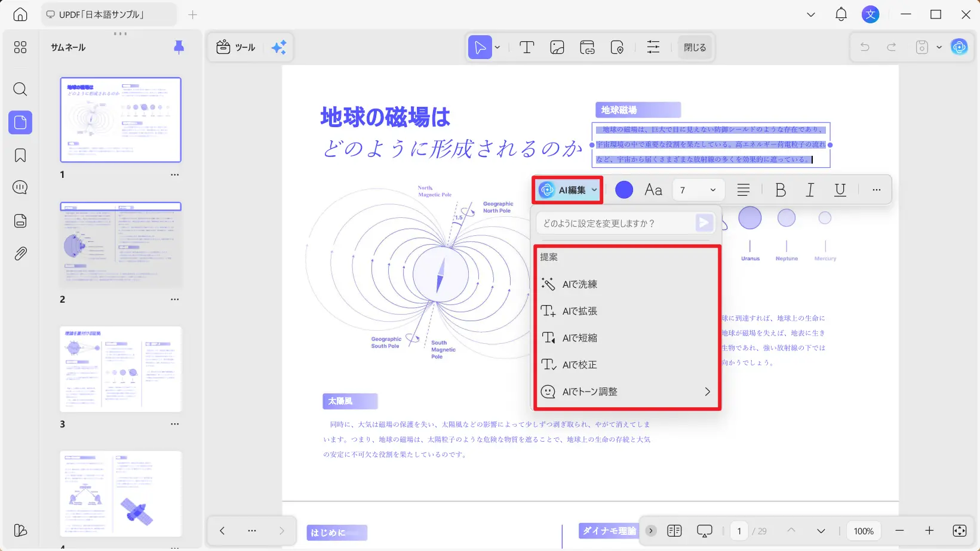Screen dimensions: 980x551
Task: Open the attachments panel in the sidebar
Action: [x=20, y=253]
